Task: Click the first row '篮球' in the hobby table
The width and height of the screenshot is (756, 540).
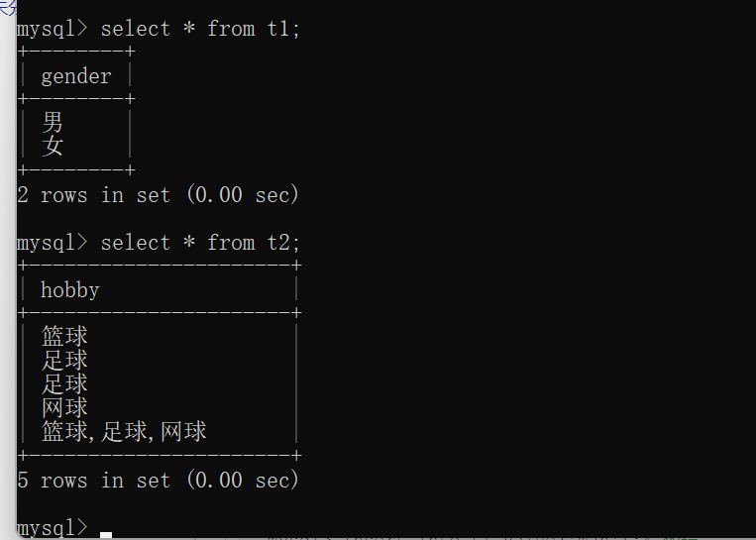Action: click(64, 337)
